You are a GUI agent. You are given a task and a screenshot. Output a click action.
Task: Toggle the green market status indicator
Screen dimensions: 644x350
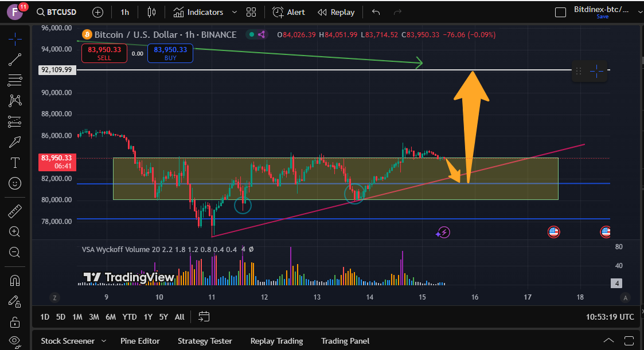(251, 34)
